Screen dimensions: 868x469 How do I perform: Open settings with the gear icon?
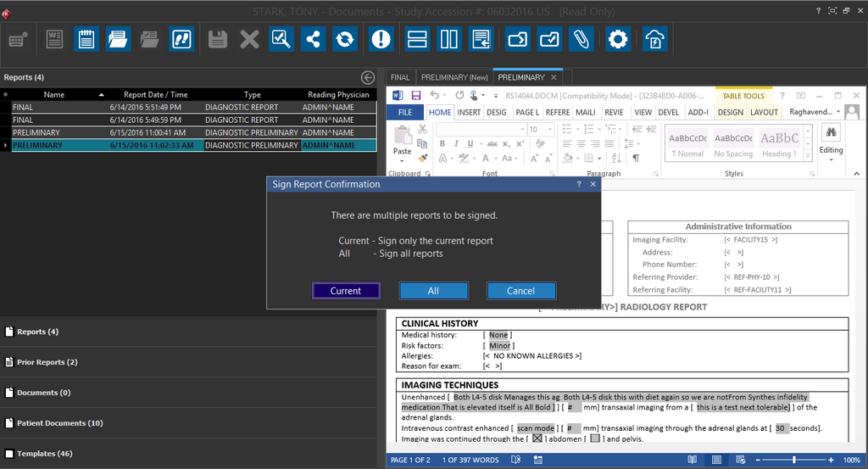(x=618, y=39)
